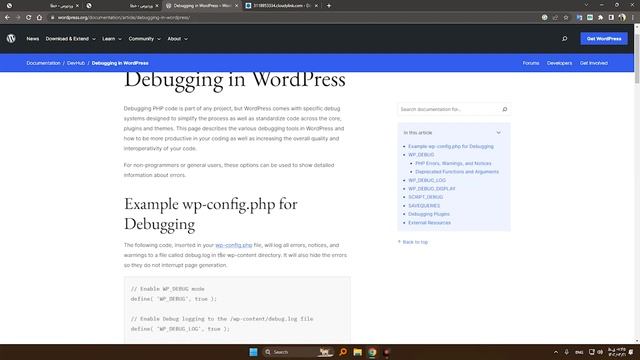Jump to the WP_DEBUG_LOG section link

click(x=427, y=180)
